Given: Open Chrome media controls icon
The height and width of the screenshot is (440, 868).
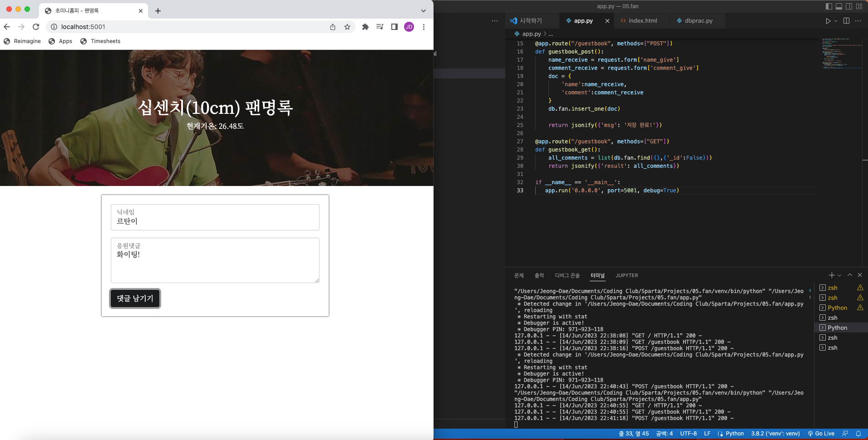Looking at the screenshot, I should 380,27.
